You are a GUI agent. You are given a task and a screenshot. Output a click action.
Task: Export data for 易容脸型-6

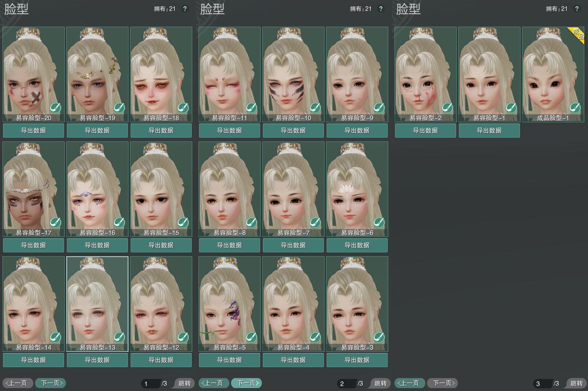click(x=357, y=245)
